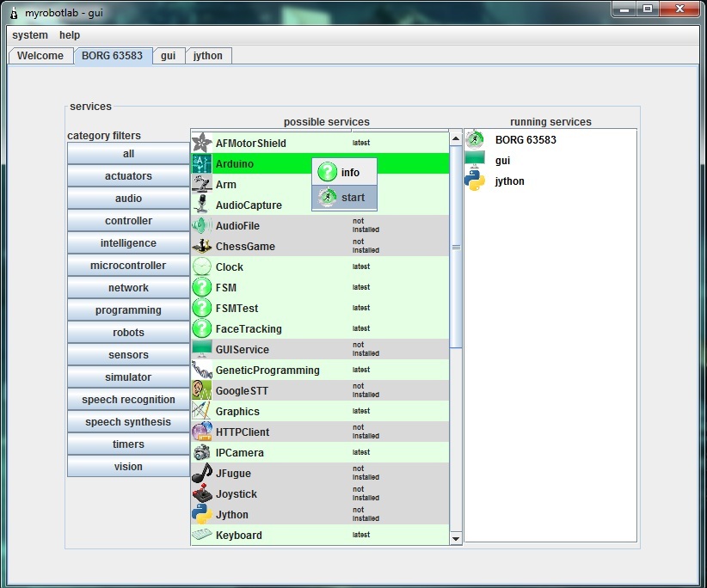The height and width of the screenshot is (588, 707).
Task: Click the possible services scrollbar thumb
Action: [x=456, y=247]
